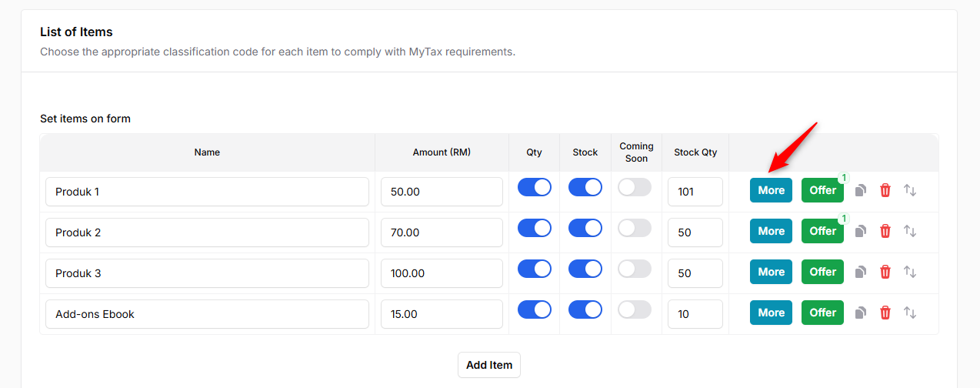Click the Produk 1 name field
Screen dimensions: 980x388
click(207, 192)
